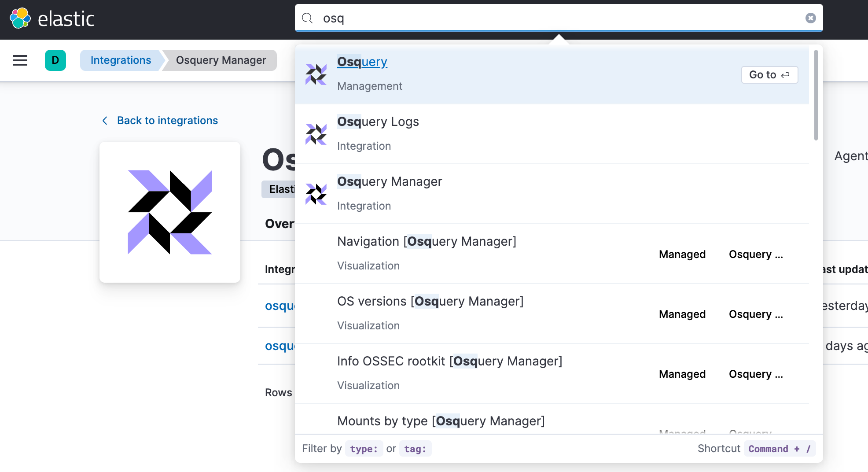Click the Command + / shortcut badge
Screen dimensions: 868x472
click(x=780, y=449)
